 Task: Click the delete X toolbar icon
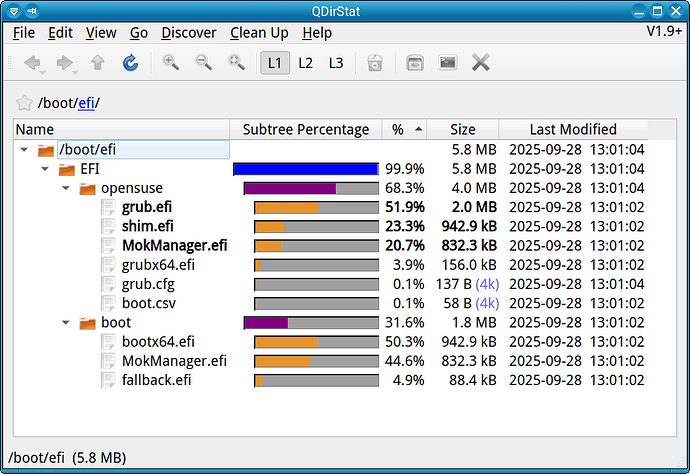click(480, 63)
